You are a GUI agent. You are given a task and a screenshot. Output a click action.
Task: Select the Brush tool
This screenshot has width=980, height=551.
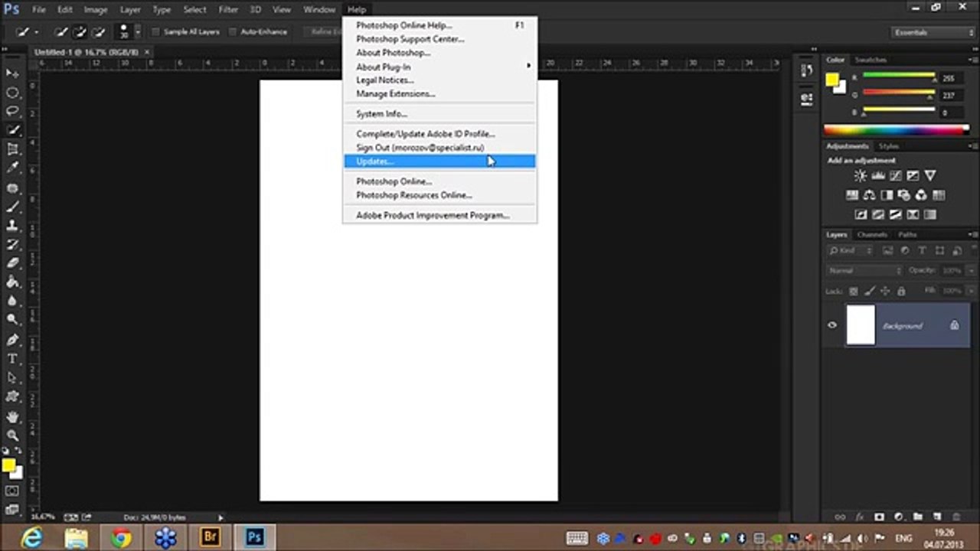12,207
